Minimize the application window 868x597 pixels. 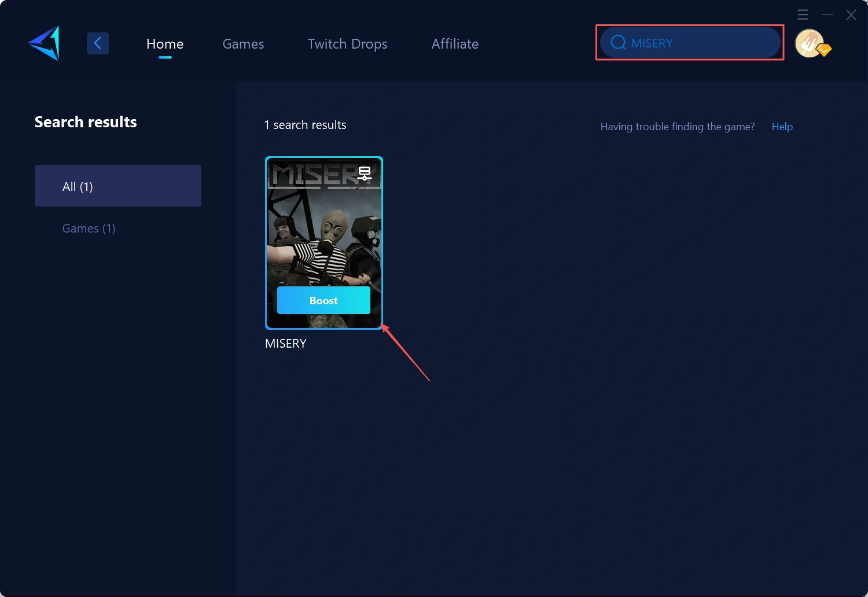click(x=827, y=14)
